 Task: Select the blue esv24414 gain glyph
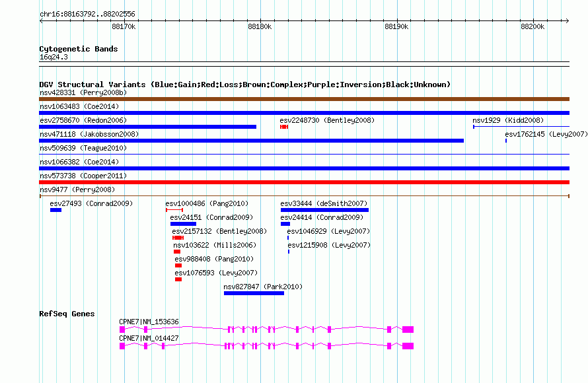285,224
